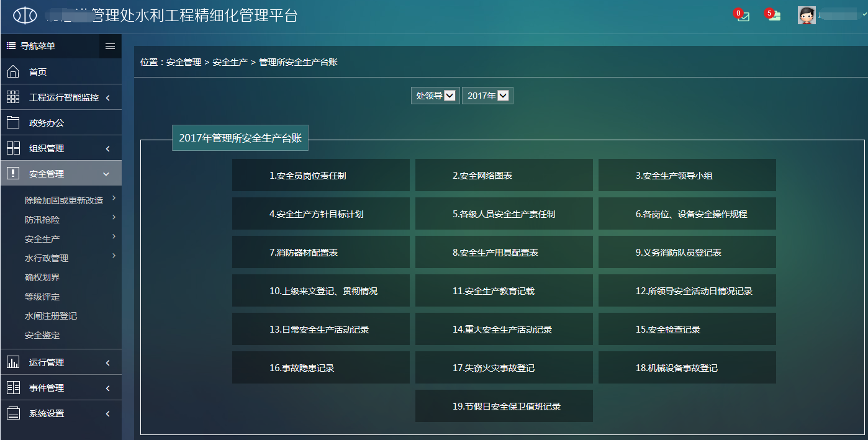Select 防汛抢险 in the sidebar submenu

[x=42, y=220]
